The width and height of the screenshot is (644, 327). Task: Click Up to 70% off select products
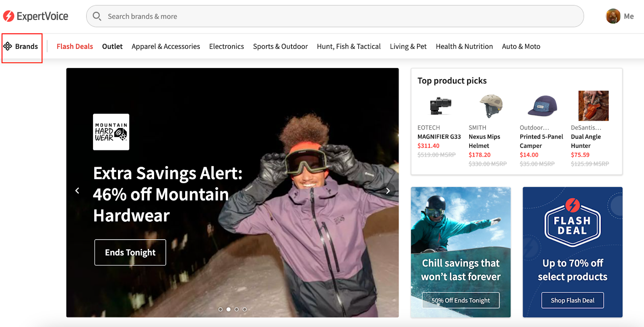pos(572,270)
